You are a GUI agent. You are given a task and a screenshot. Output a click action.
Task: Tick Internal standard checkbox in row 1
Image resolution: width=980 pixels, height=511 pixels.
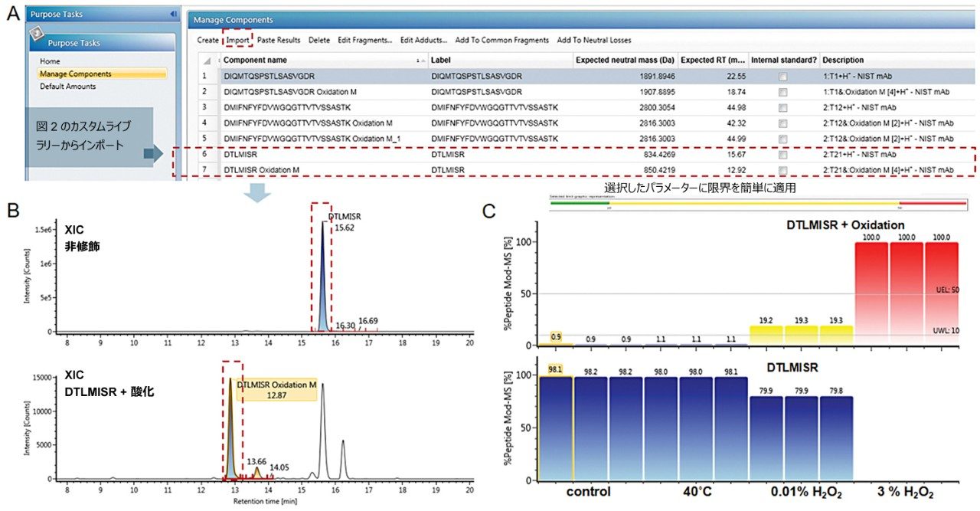[782, 77]
